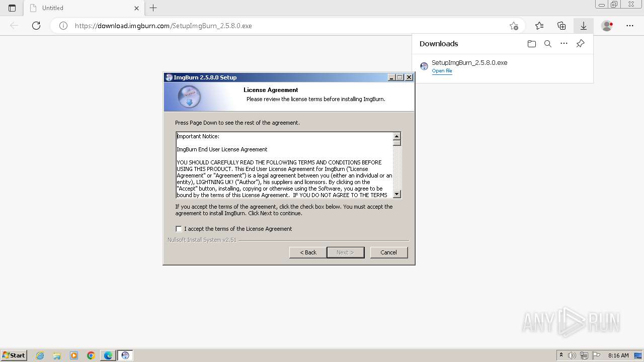This screenshot has height=362, width=644.
Task: Open the Favorites icon in Edge
Action: click(539, 26)
